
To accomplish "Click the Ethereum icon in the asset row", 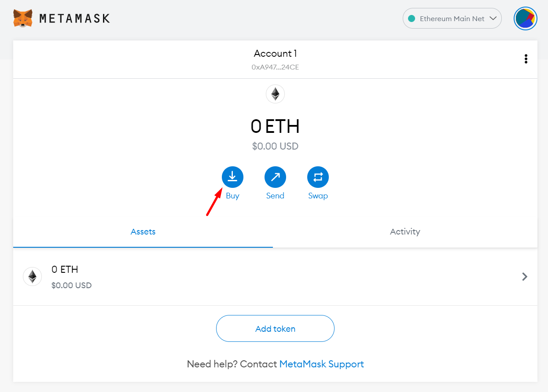I will point(32,277).
